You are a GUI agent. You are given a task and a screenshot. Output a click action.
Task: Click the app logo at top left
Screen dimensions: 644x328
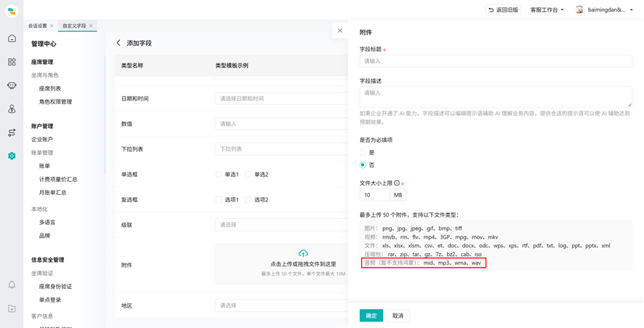(12, 11)
